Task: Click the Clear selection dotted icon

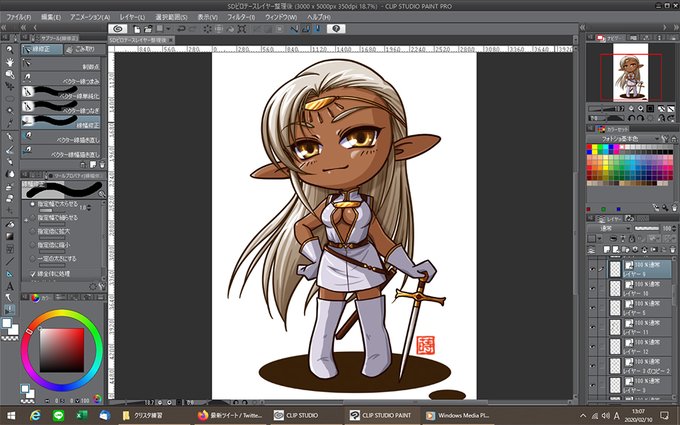Action: [x=207, y=29]
